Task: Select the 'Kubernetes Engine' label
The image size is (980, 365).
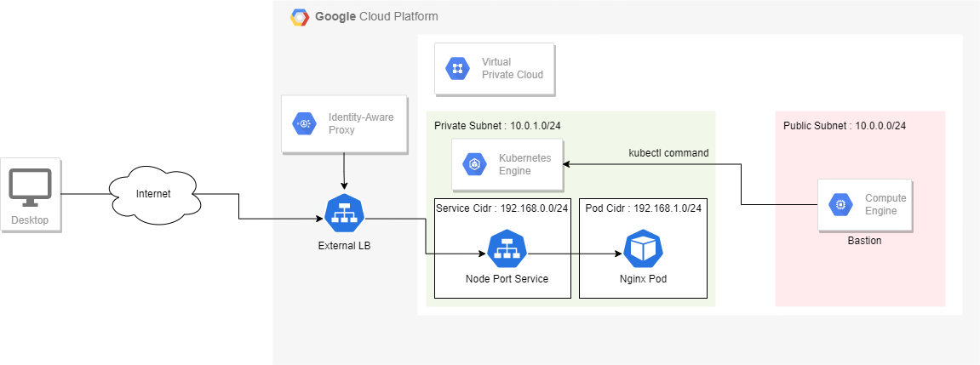Action: point(525,164)
